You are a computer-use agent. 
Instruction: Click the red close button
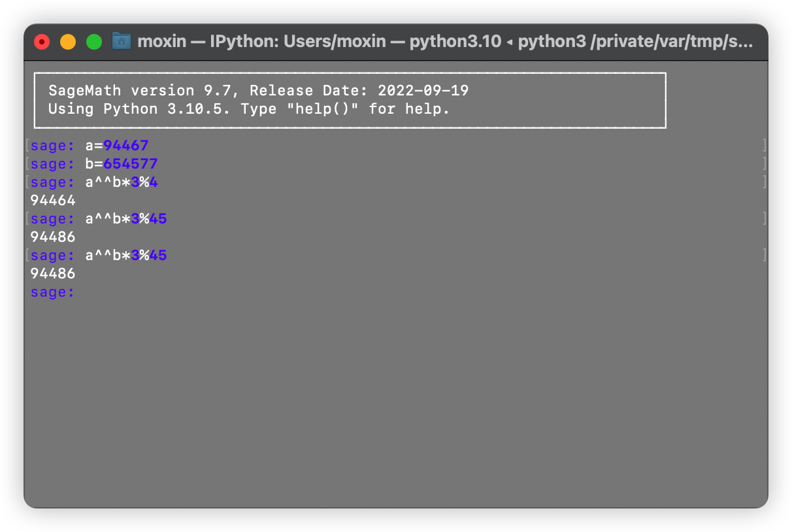click(41, 41)
